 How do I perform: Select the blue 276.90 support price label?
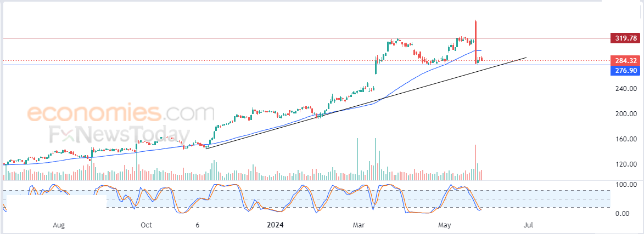tap(626, 71)
